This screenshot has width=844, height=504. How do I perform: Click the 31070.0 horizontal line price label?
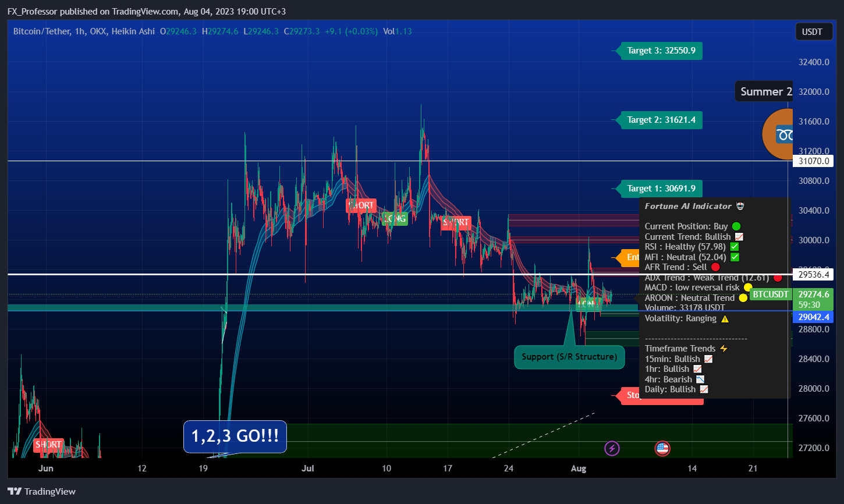812,161
